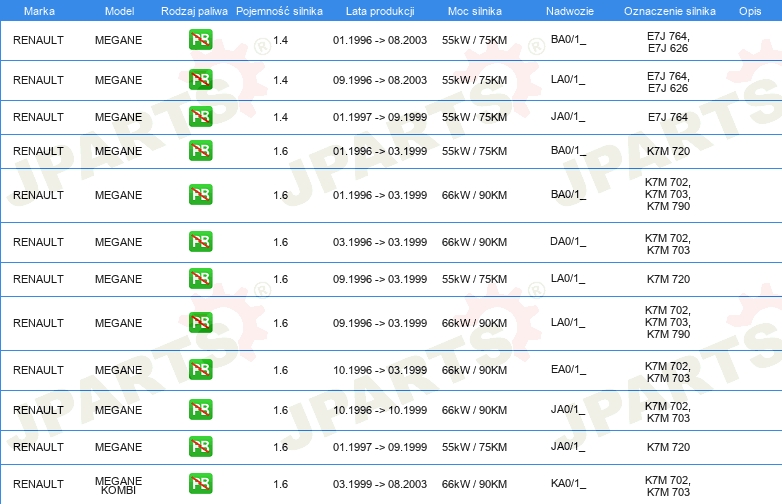782x504 pixels.
Task: Select E7J codes in 09.1996 -> 08.2003 row
Action: tap(668, 82)
